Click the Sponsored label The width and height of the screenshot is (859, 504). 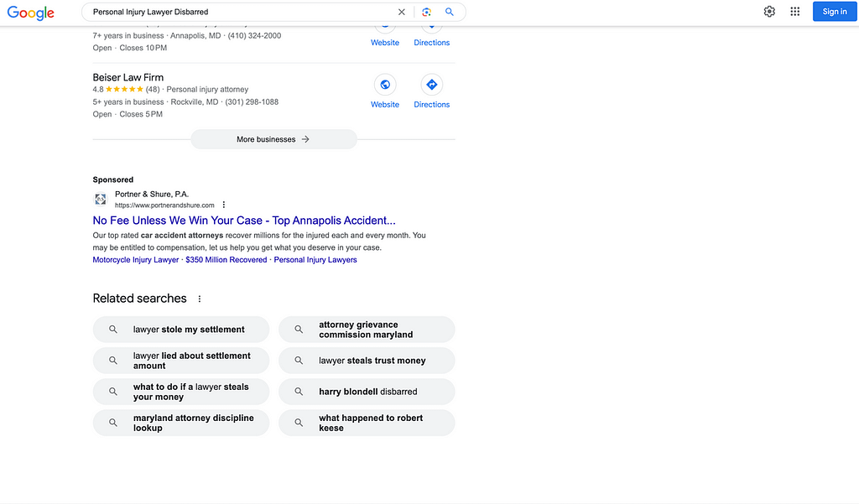click(113, 179)
